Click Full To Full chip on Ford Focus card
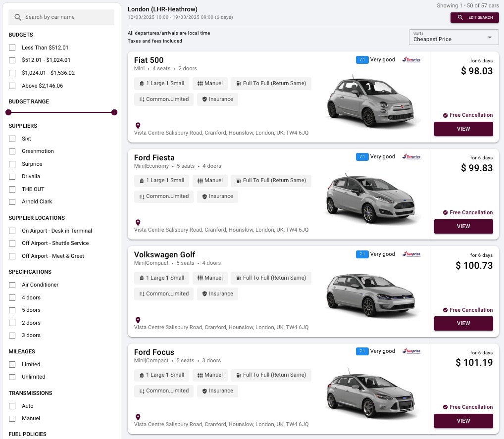This screenshot has height=439, width=504. (271, 375)
